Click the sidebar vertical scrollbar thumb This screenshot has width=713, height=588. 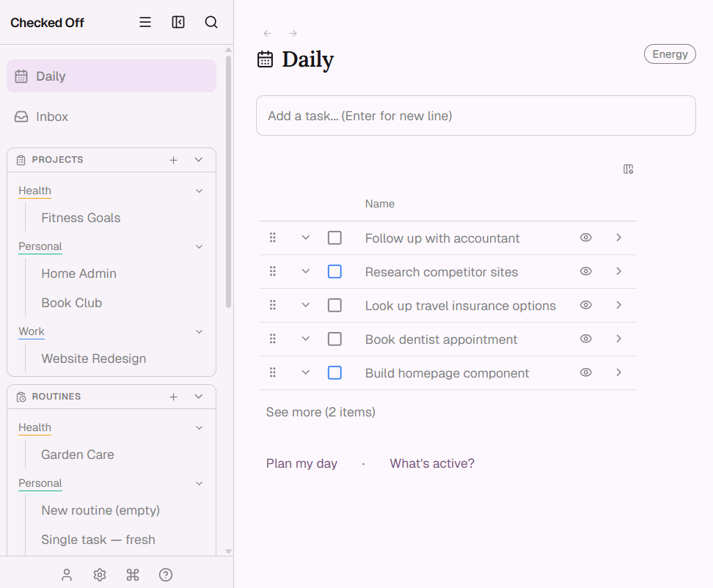[228, 182]
